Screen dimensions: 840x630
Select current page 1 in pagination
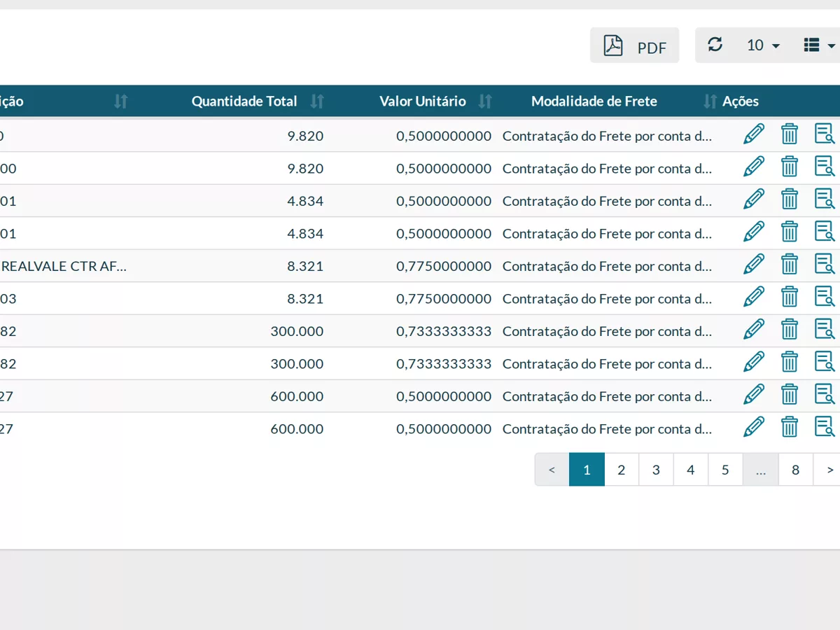[x=587, y=470]
